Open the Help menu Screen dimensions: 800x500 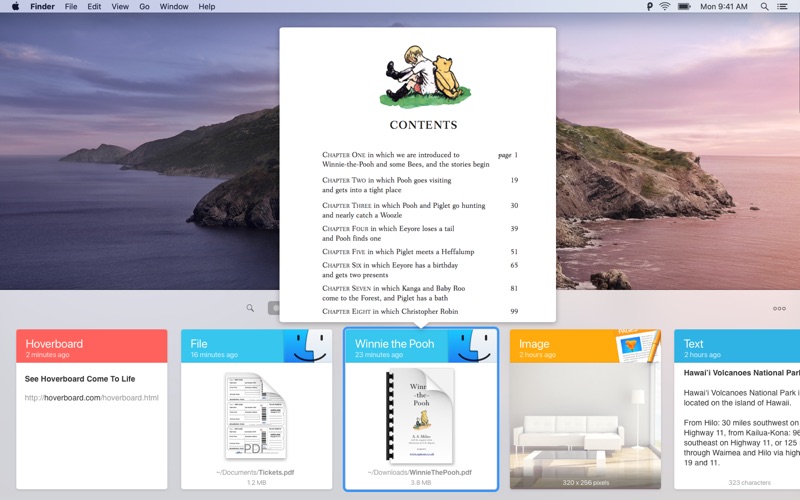[207, 7]
